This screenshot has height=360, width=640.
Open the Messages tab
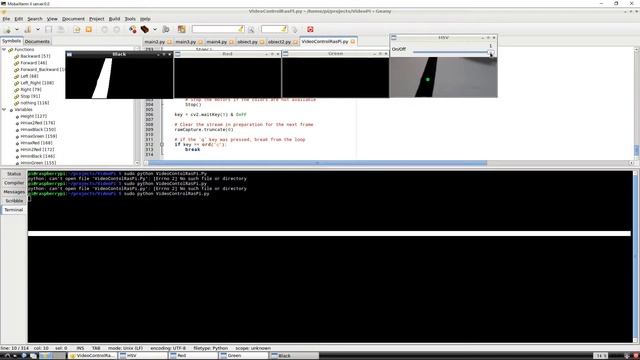pos(14,192)
